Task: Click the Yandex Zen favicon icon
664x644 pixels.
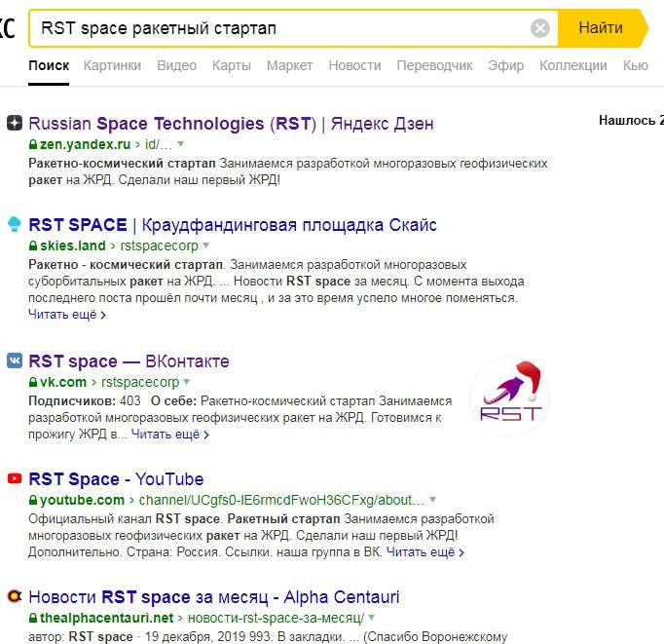Action: click(x=15, y=124)
